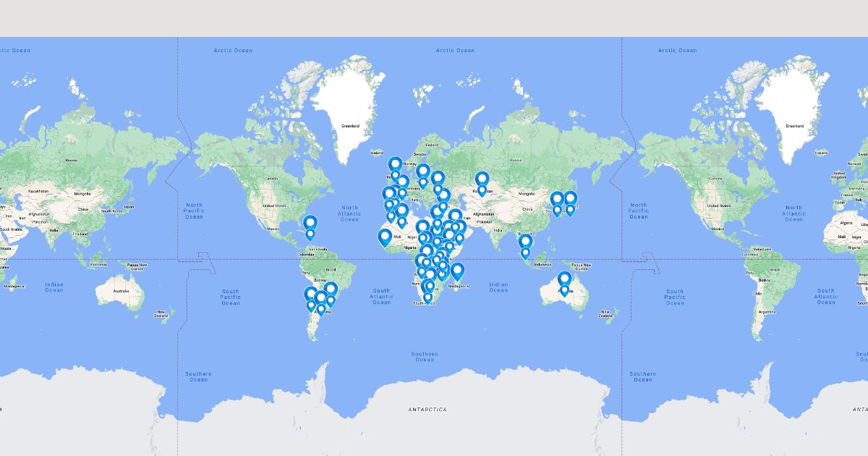Select the large pin north of Cuba
This screenshot has width=868, height=456.
310,224
